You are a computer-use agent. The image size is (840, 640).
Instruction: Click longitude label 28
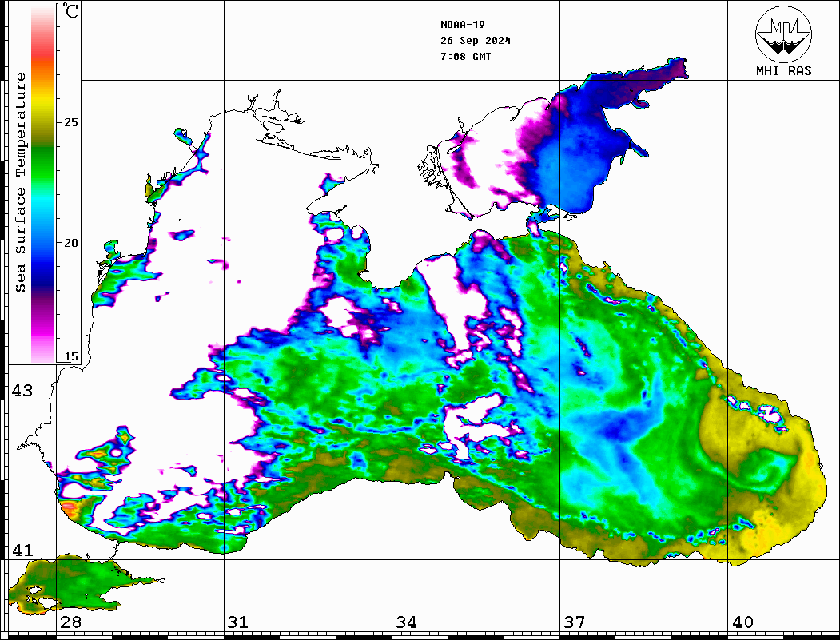coord(70,622)
